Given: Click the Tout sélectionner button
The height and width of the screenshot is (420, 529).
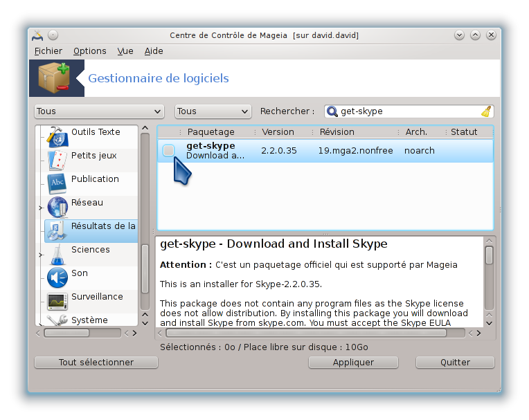Looking at the screenshot, I should point(96,363).
